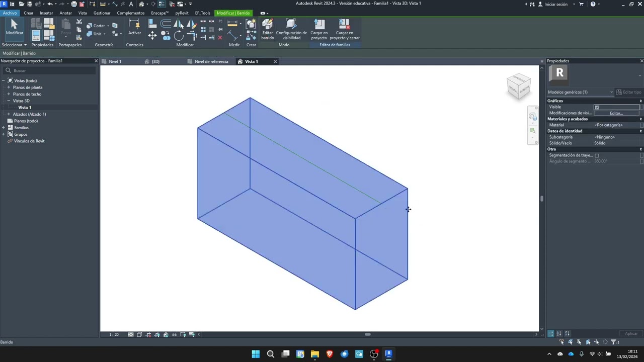
Task: Open the Modelos genéricos (1) type filter dropdown
Action: pos(580,92)
